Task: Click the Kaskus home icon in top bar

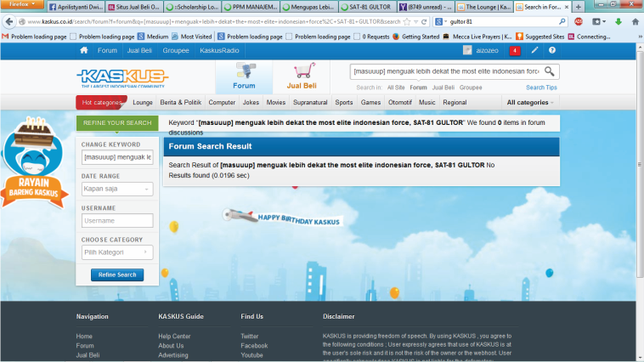Action: pyautogui.click(x=84, y=50)
